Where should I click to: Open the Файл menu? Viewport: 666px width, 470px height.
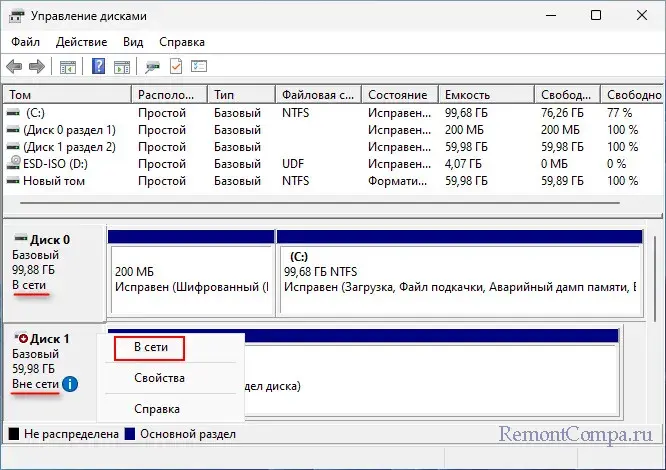(28, 42)
